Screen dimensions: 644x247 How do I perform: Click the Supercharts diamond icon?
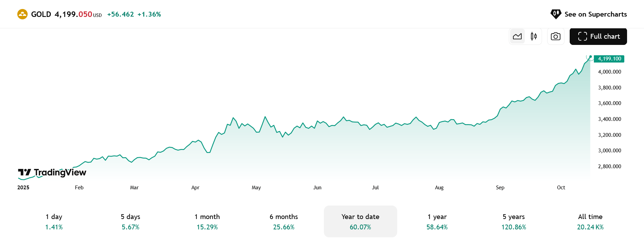coord(556,14)
